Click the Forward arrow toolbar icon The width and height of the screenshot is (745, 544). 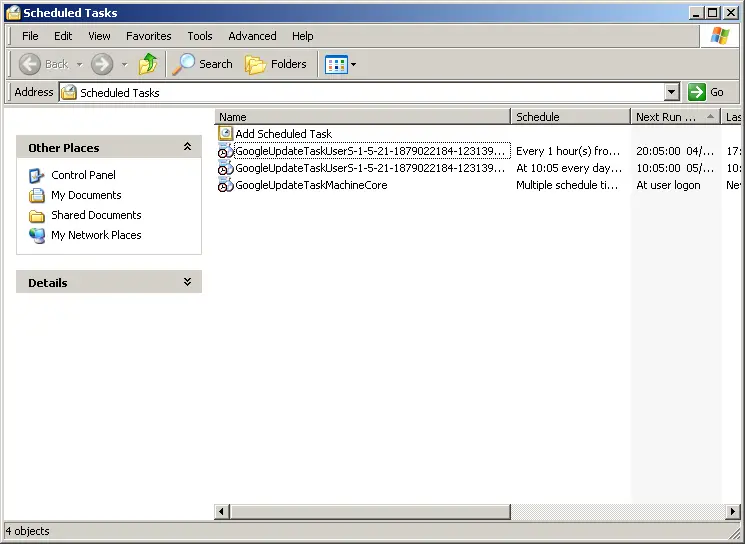102,64
